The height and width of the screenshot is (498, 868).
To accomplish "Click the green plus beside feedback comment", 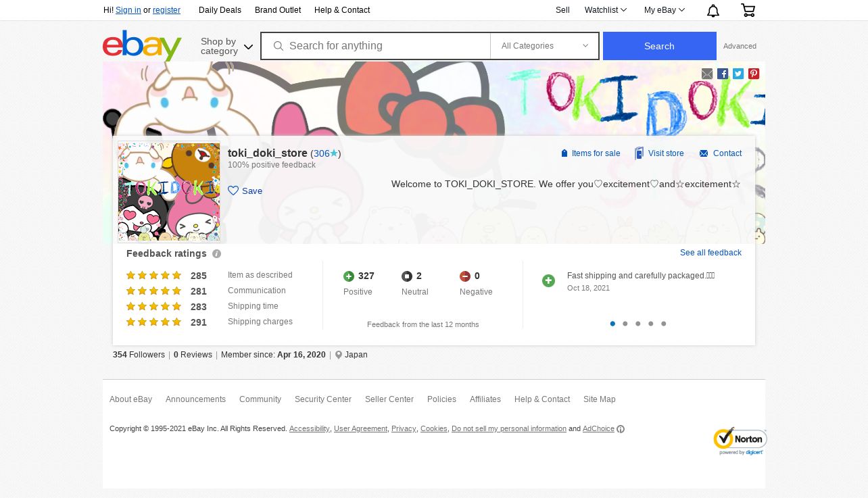I will [548, 280].
